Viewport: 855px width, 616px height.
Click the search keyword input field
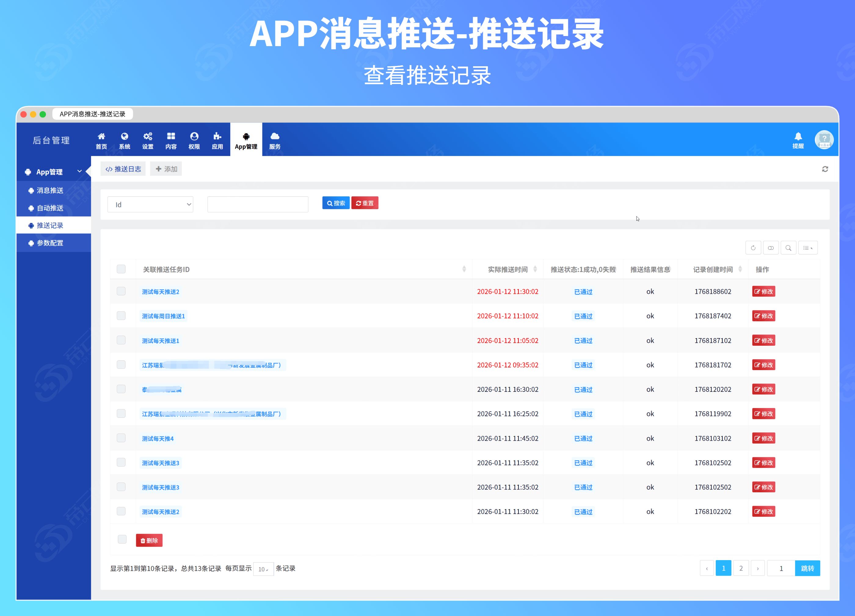click(257, 204)
